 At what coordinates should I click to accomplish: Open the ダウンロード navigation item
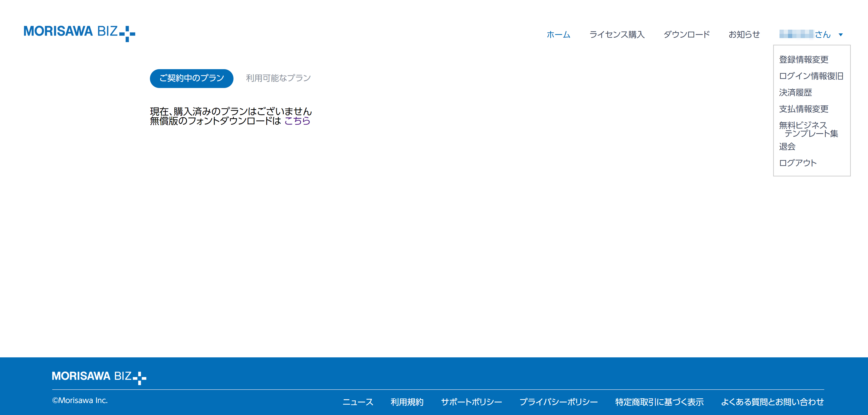pyautogui.click(x=686, y=34)
